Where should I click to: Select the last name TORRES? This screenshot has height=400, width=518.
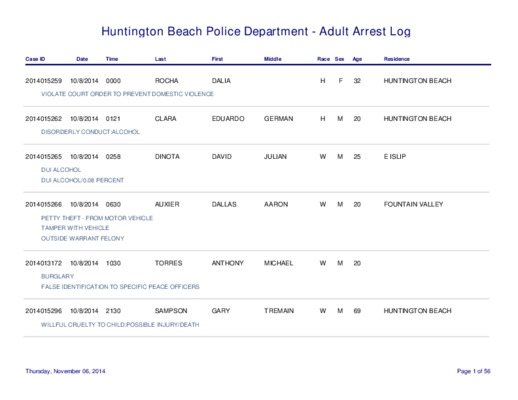(168, 263)
